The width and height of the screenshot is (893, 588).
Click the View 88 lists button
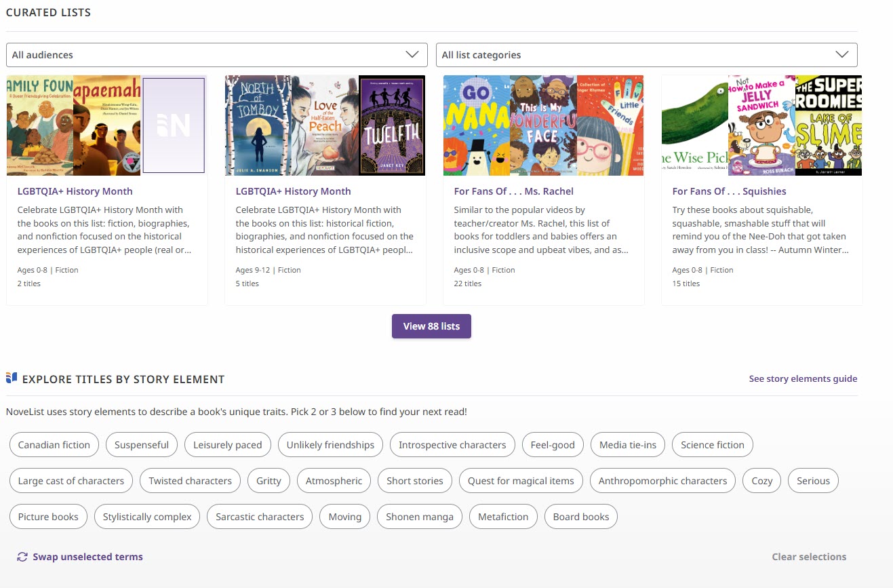pyautogui.click(x=431, y=326)
